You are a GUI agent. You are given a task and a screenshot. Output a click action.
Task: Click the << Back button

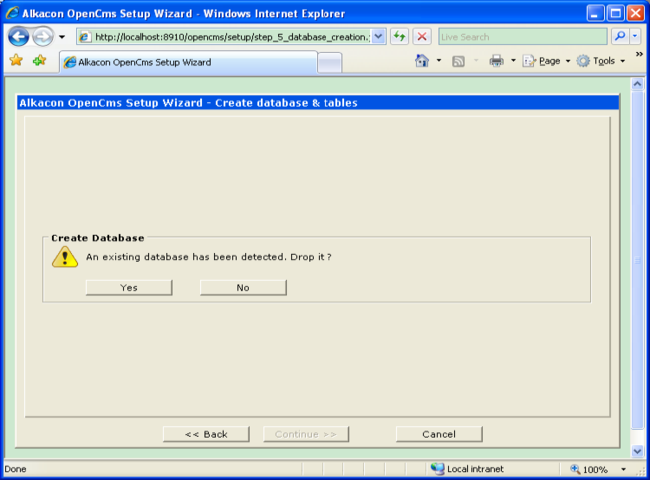(206, 434)
